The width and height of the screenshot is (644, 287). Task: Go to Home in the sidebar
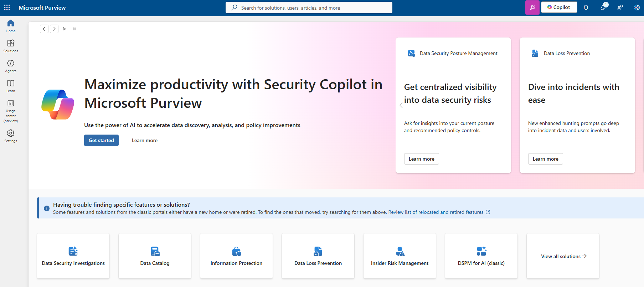click(11, 26)
